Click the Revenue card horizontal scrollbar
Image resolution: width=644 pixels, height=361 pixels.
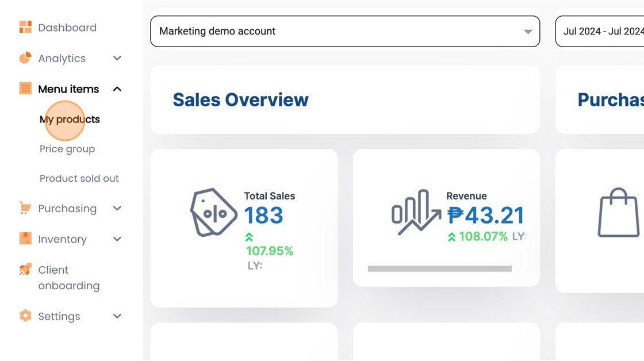click(x=440, y=268)
